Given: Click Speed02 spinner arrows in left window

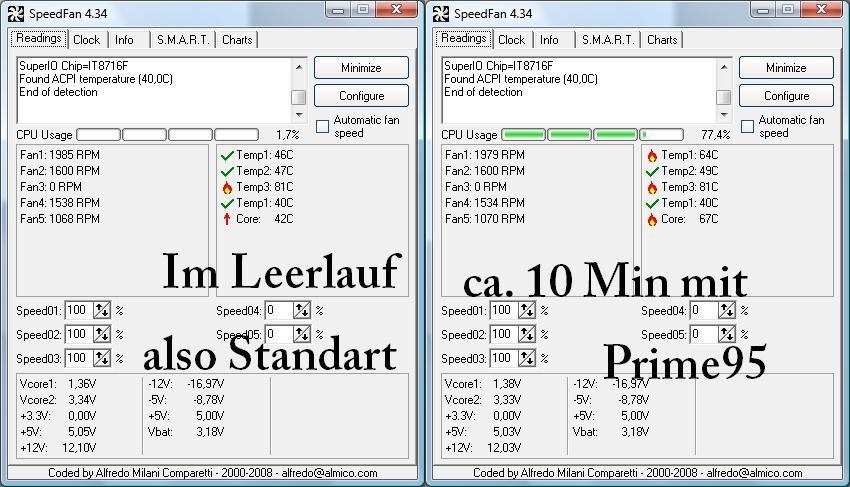Looking at the screenshot, I should (101, 334).
